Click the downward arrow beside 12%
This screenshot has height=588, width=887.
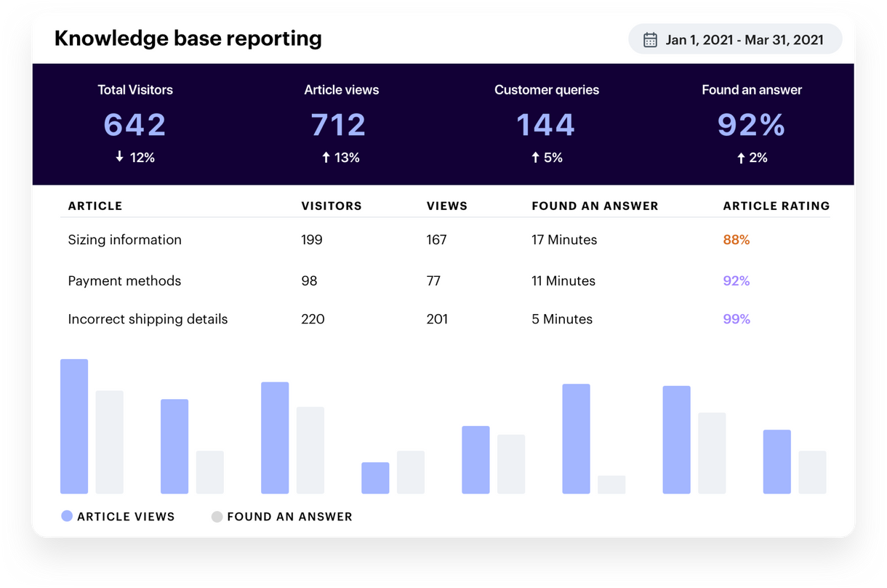[x=119, y=157]
